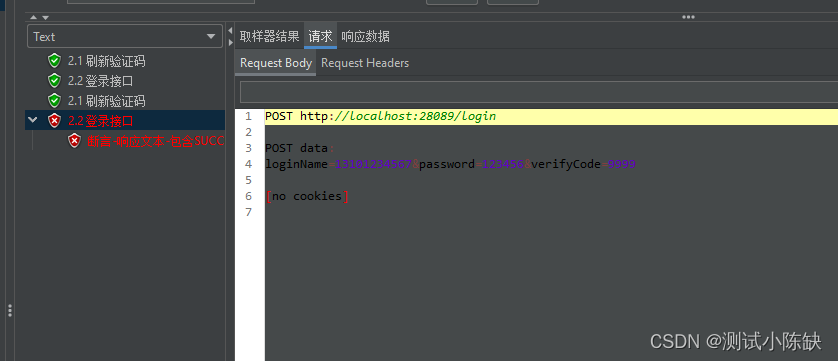Switch to the 请求 tab
838x361 pixels.
[320, 36]
